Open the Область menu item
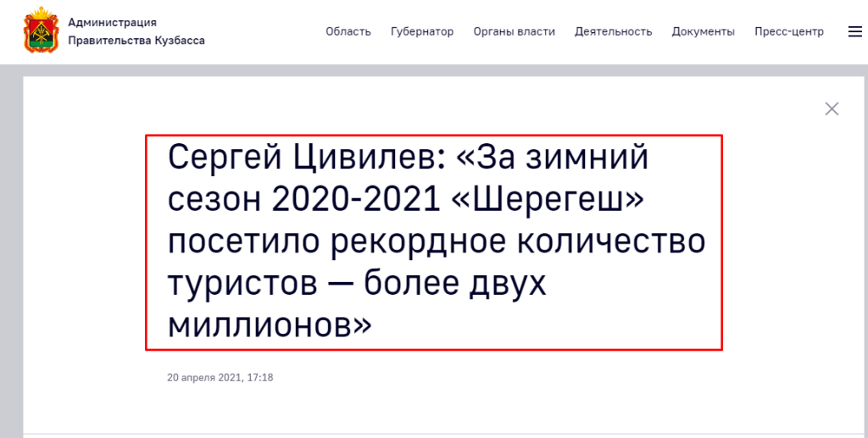 [348, 31]
